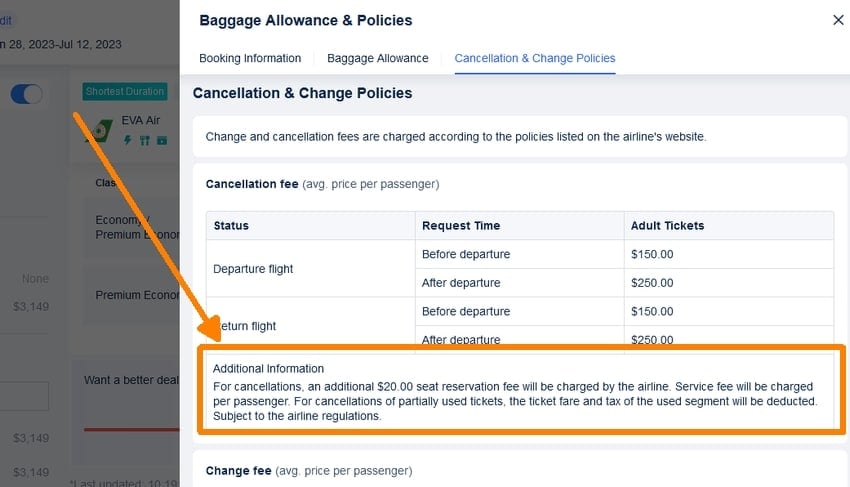
Task: Click the Return flight status cell
Action: (310, 326)
